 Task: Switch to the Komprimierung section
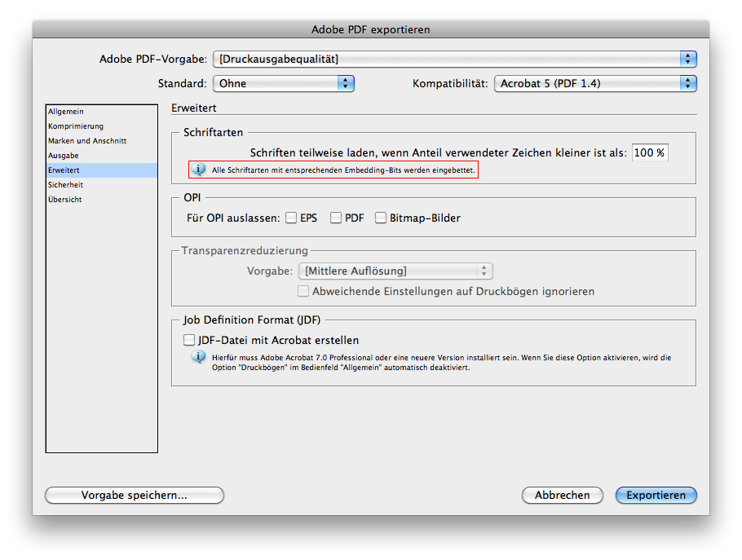(x=76, y=126)
